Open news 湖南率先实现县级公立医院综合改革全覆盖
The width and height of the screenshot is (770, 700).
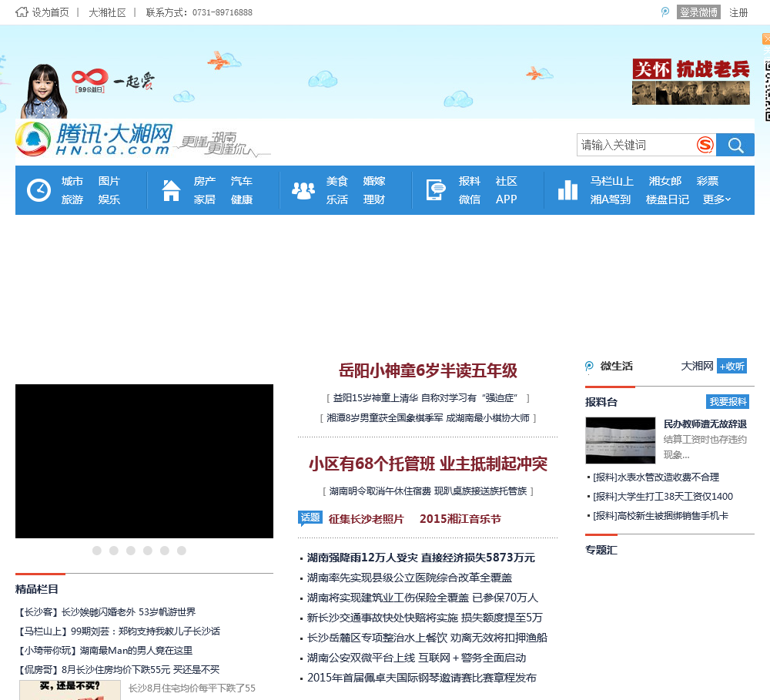tap(410, 578)
